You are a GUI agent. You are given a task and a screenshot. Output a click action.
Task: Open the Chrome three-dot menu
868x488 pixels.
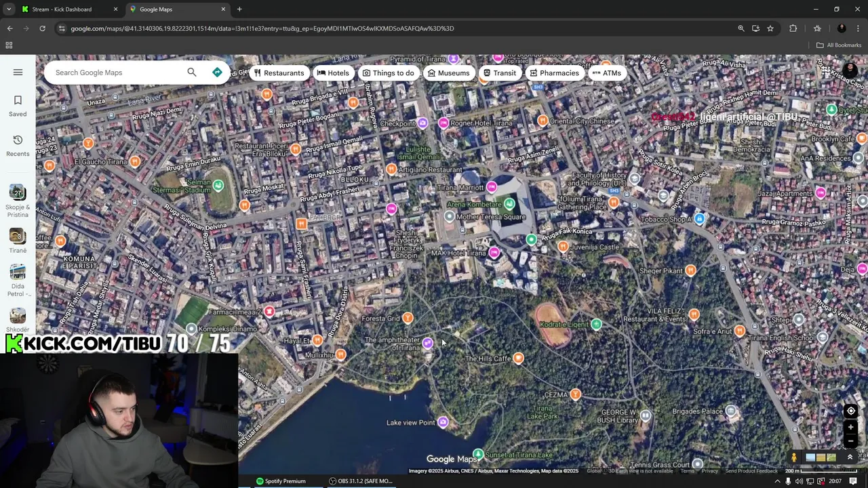coord(859,28)
